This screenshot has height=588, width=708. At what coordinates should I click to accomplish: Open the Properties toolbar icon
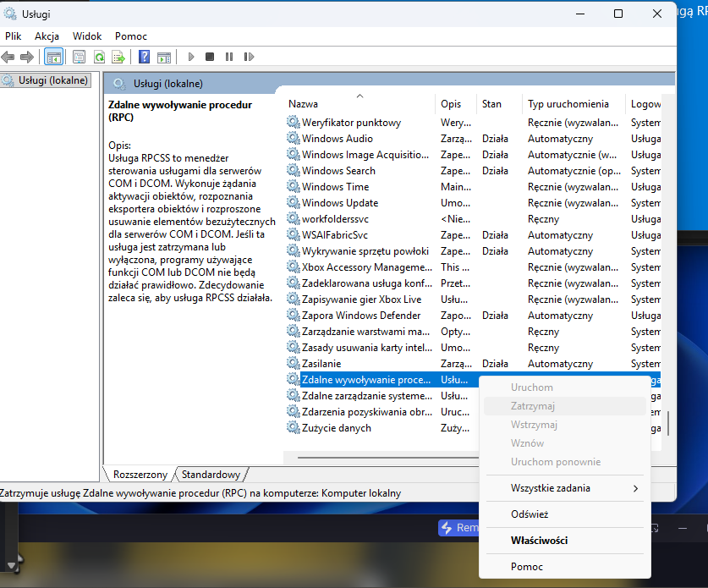point(79,57)
